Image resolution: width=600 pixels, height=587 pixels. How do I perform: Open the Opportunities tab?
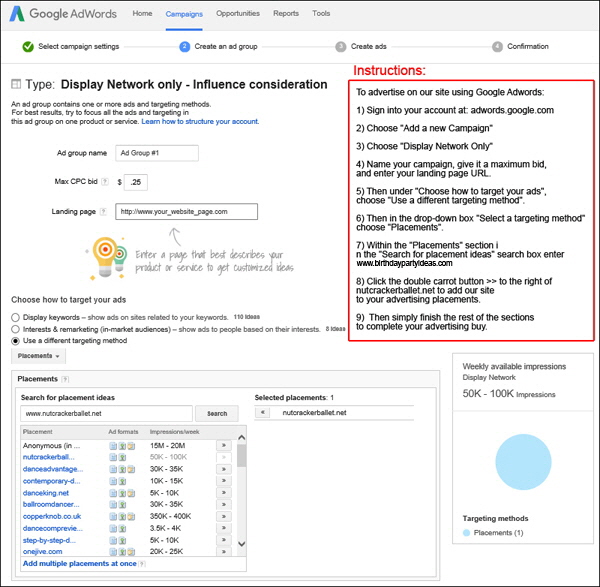click(x=238, y=13)
